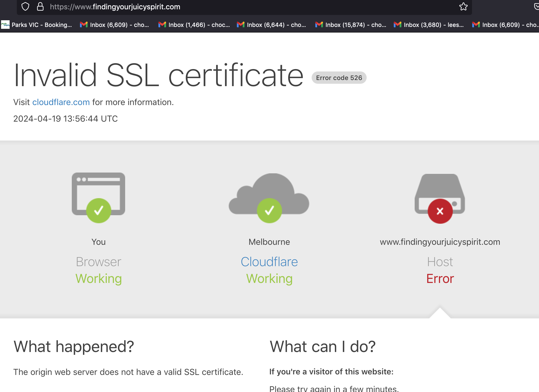Click the green check on the cloud icon

coord(269,211)
